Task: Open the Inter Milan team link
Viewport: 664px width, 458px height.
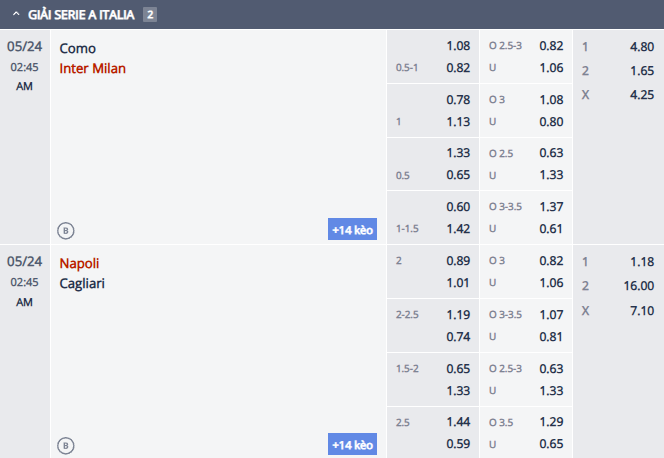Action: [x=92, y=69]
